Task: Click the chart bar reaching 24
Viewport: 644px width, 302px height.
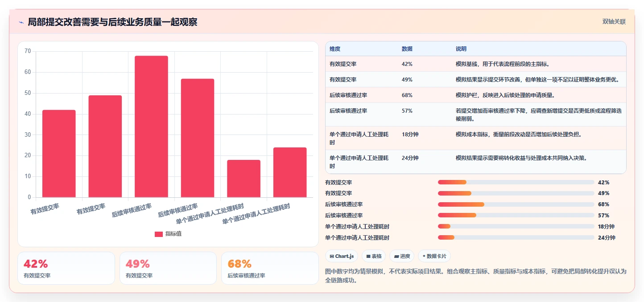Action: [290, 172]
